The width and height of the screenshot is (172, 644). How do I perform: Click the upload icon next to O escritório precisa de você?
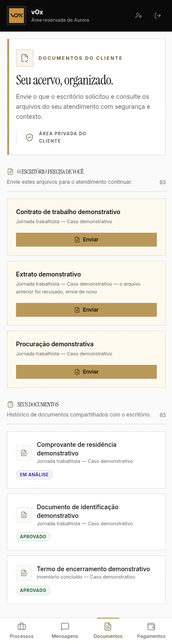point(10,172)
